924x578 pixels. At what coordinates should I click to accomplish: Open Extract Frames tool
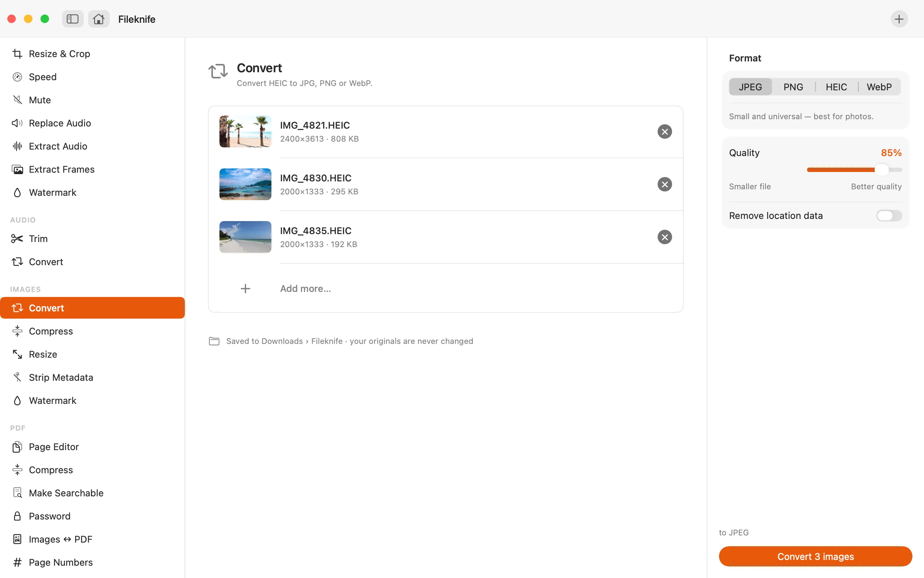pos(92,169)
